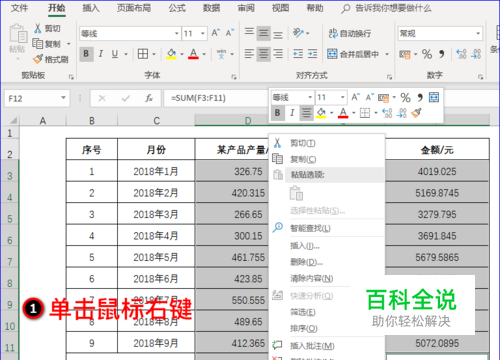The width and height of the screenshot is (500, 360).
Task: Toggle Wrap Text (自动换行) in the ribbon
Action: (350, 33)
